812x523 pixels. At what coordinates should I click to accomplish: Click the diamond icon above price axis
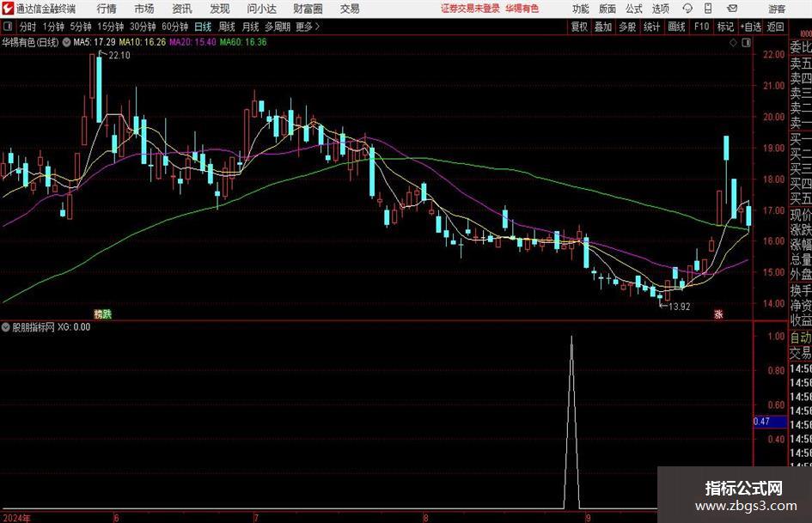point(733,43)
